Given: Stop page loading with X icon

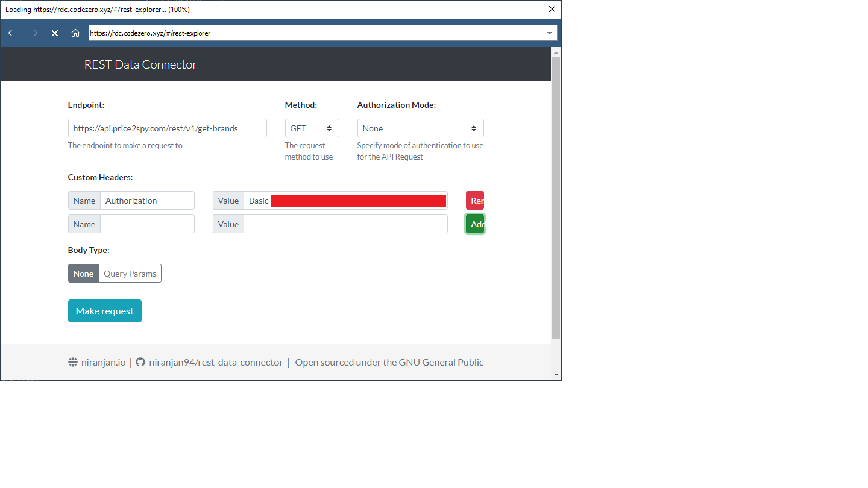Looking at the screenshot, I should (x=55, y=33).
